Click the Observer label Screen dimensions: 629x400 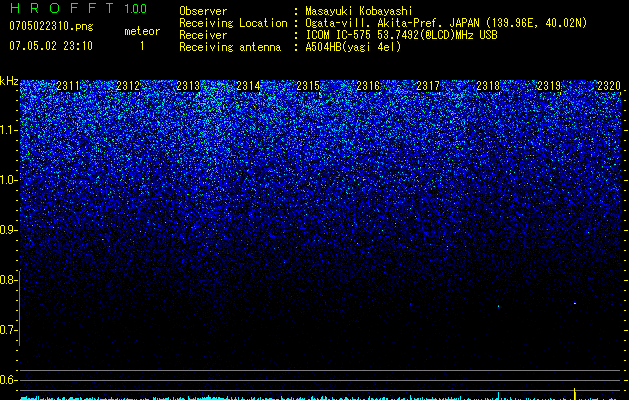pyautogui.click(x=203, y=11)
